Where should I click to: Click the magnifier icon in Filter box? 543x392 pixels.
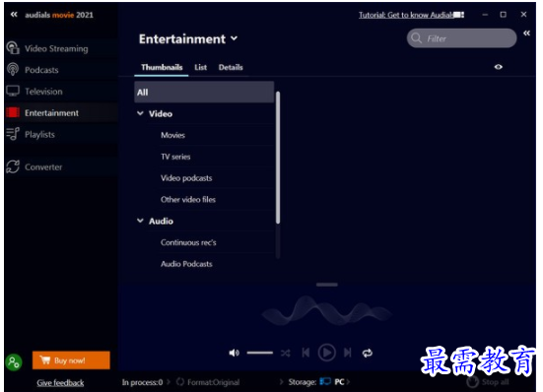[x=417, y=38]
